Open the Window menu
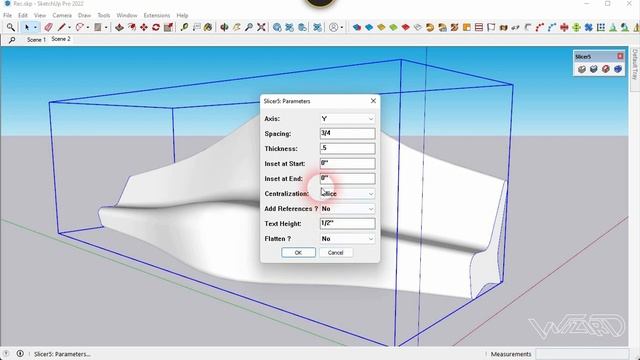Screen dimensions: 640x360 point(127,15)
